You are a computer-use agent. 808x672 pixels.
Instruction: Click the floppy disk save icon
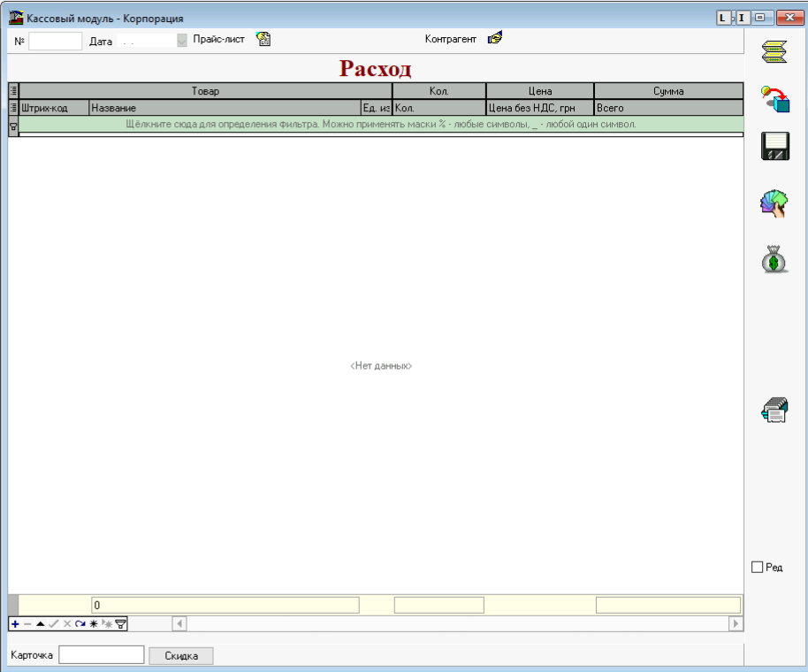point(774,147)
